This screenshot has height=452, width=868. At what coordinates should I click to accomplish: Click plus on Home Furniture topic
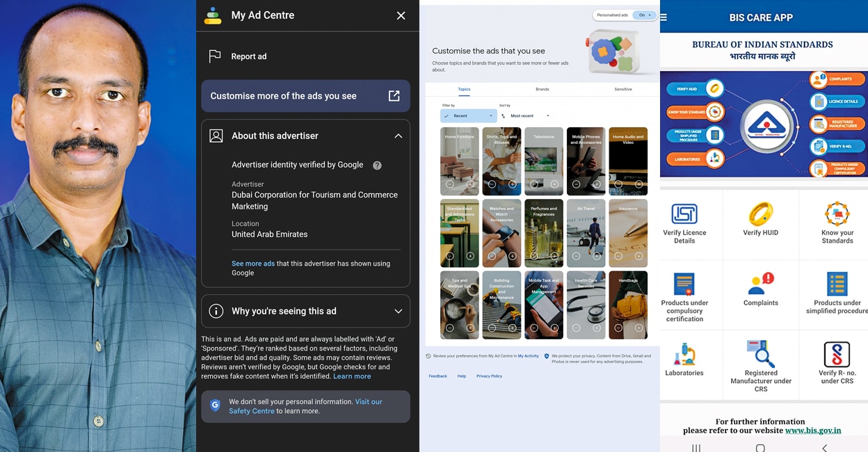point(470,184)
